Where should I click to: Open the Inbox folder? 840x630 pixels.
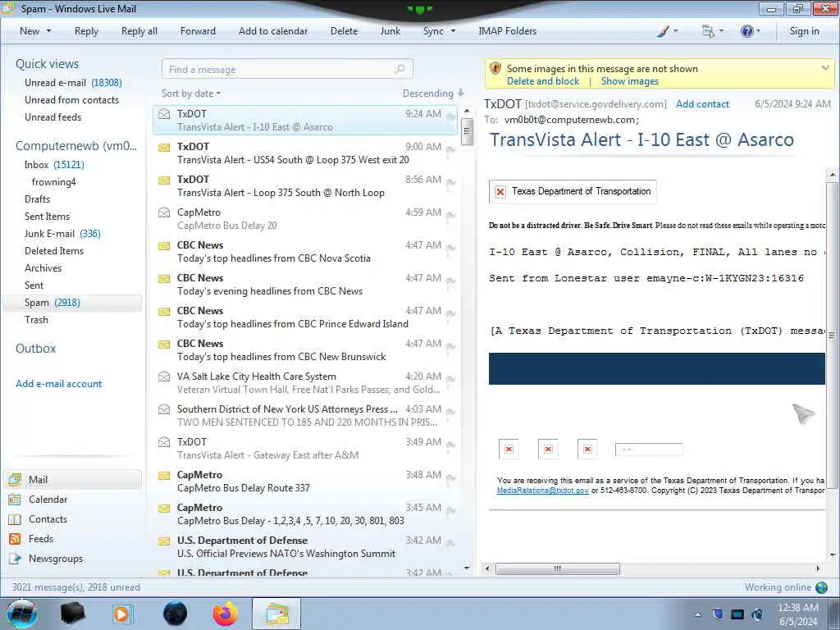click(x=54, y=164)
